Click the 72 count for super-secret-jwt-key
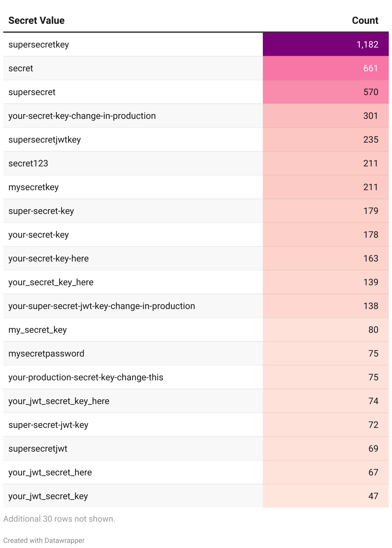Viewport: 392px width, 548px height. (x=373, y=425)
